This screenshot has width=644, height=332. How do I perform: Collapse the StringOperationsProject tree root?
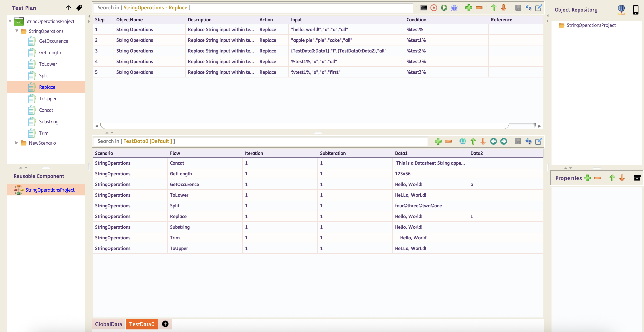pyautogui.click(x=10, y=21)
